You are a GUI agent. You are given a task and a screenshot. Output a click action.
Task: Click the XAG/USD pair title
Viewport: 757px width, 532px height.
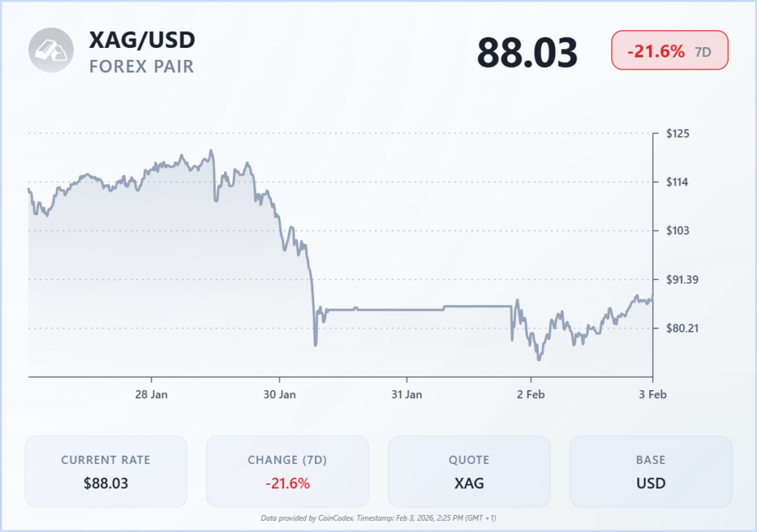coord(142,40)
